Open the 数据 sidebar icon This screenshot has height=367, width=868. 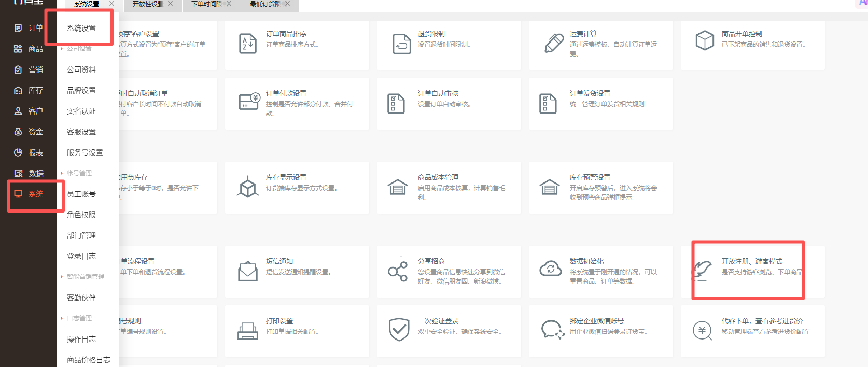[18, 173]
